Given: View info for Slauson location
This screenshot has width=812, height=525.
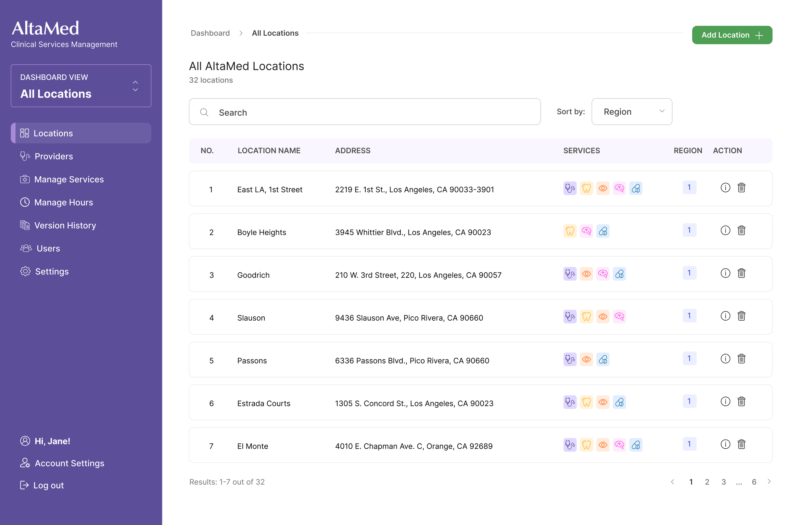Looking at the screenshot, I should [725, 316].
